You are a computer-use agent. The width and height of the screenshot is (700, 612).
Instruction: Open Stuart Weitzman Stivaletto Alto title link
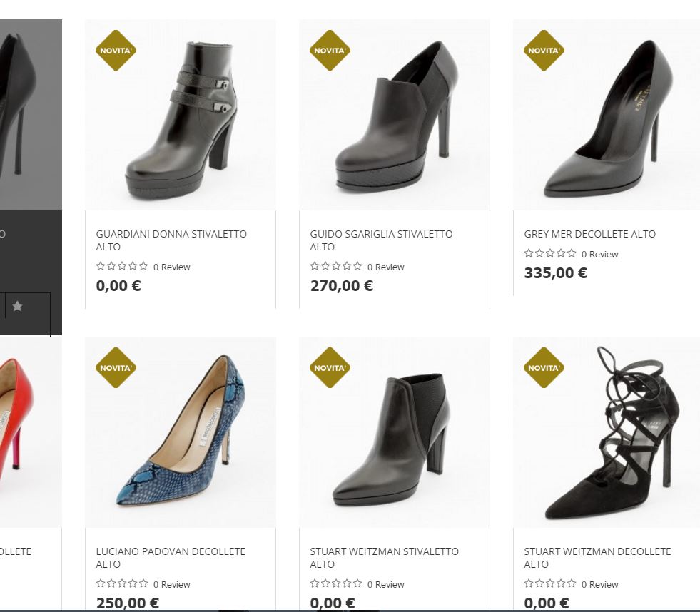[384, 557]
